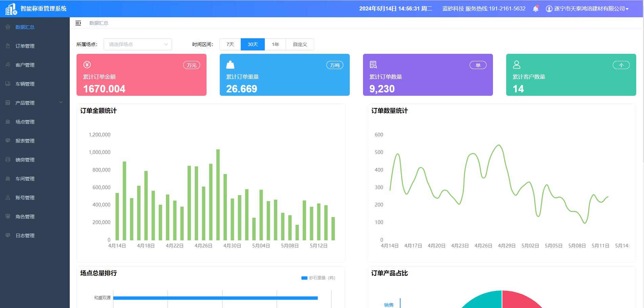
Task: Open the 所属场点 site dropdown
Action: tap(138, 44)
